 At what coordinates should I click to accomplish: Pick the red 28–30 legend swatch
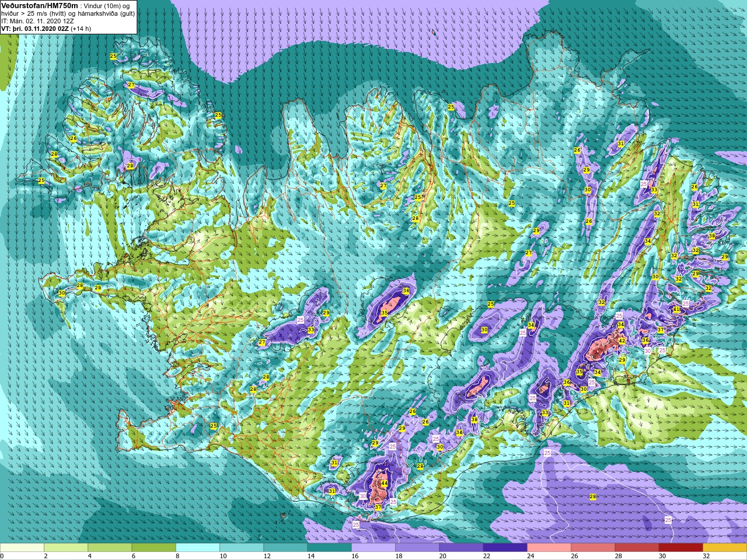coord(637,548)
